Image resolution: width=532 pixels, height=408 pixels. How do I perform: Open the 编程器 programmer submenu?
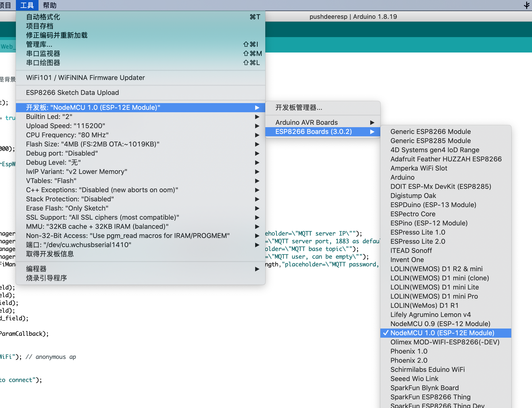(141, 269)
